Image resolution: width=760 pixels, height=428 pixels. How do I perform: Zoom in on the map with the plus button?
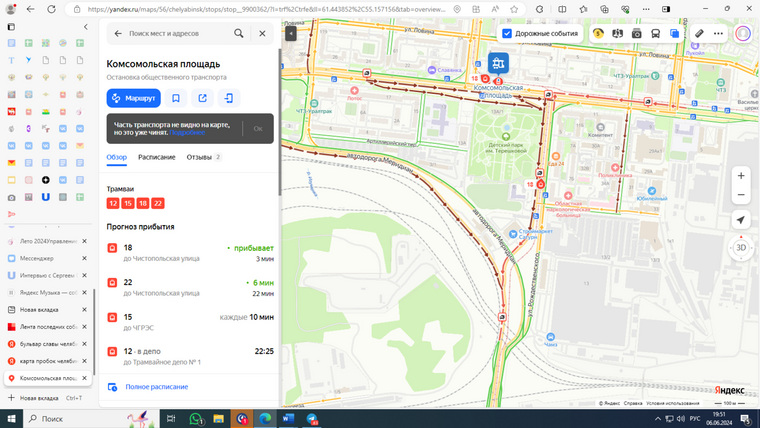pyautogui.click(x=741, y=176)
